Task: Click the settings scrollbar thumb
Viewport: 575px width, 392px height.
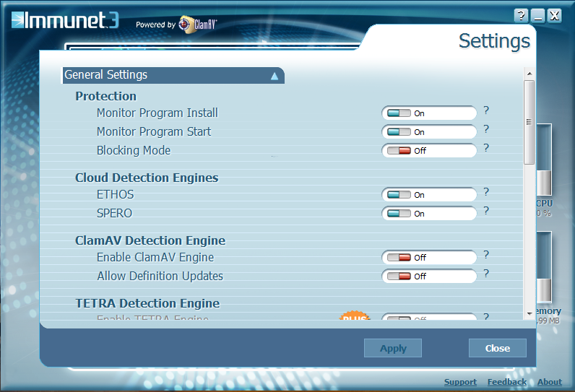Action: tap(529, 122)
